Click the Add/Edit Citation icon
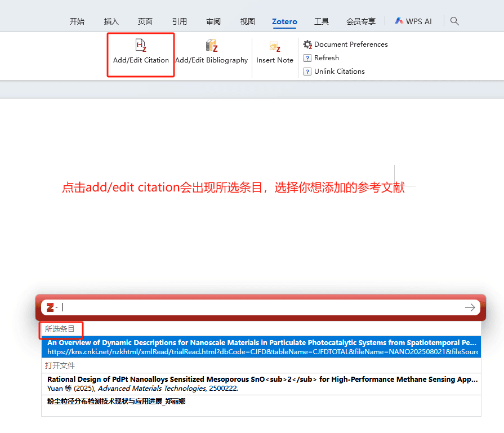Image resolution: width=504 pixels, height=433 pixels. tap(140, 46)
